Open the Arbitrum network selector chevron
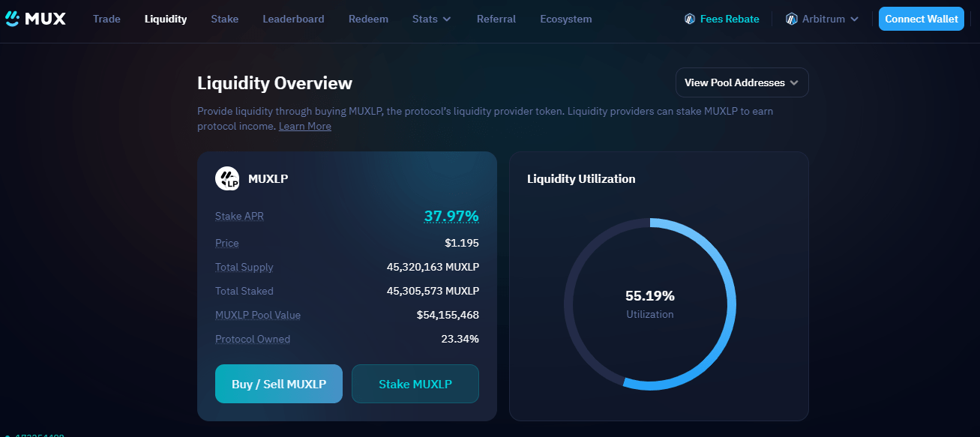The image size is (980, 437). 855,19
